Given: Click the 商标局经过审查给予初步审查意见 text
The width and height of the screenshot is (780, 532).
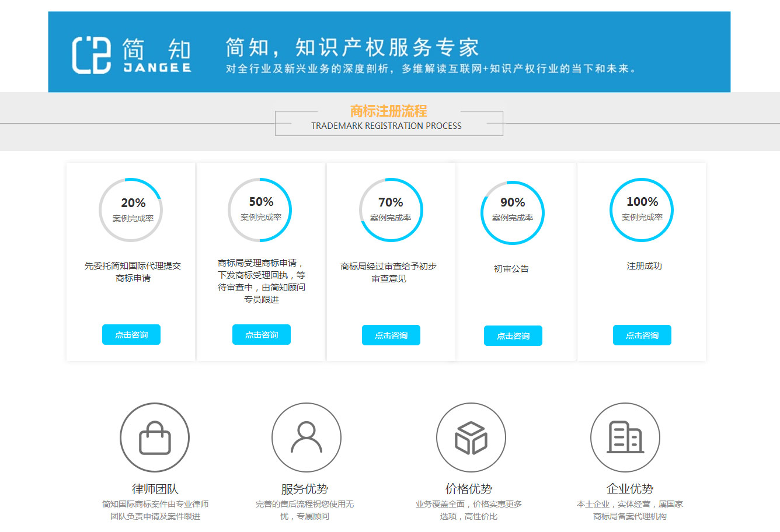Looking at the screenshot, I should tap(389, 272).
